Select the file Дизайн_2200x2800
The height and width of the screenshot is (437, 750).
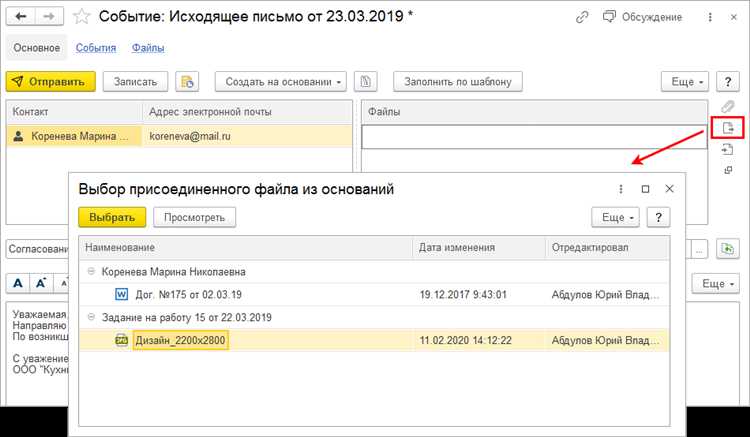pyautogui.click(x=180, y=340)
